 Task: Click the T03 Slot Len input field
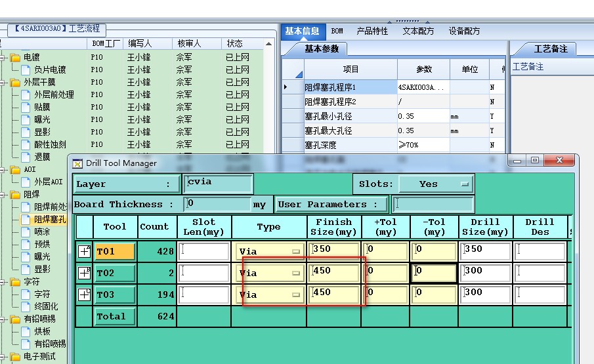tap(204, 294)
